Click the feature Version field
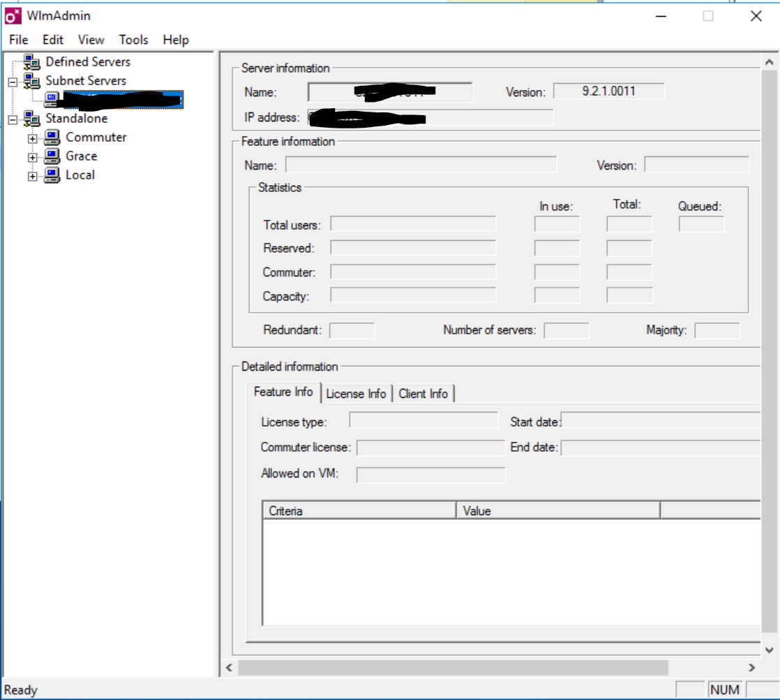The height and width of the screenshot is (700, 780). click(x=696, y=165)
